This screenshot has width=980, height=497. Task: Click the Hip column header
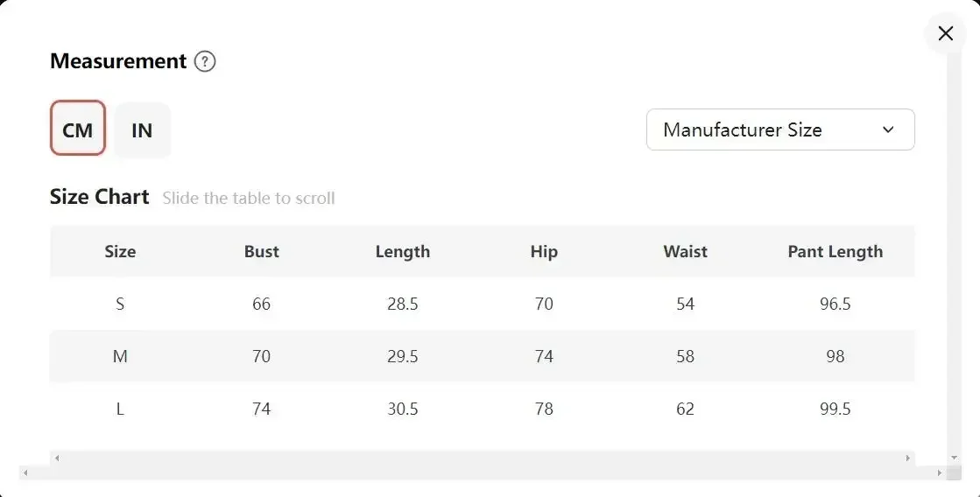(544, 252)
